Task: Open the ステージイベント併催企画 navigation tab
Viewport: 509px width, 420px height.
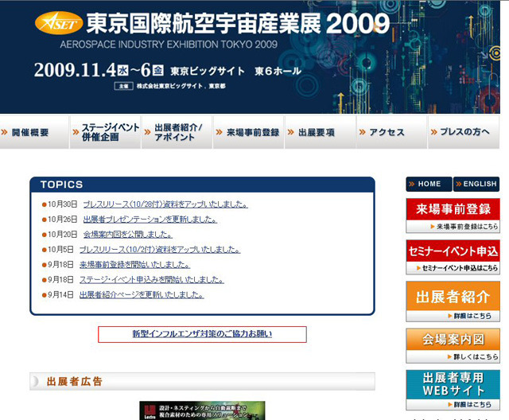Action: [106, 132]
